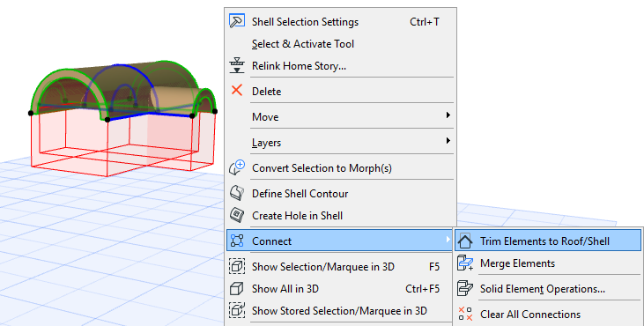Choose Relink Home Story...
Image resolution: width=644 pixels, height=326 pixels.
340,66
